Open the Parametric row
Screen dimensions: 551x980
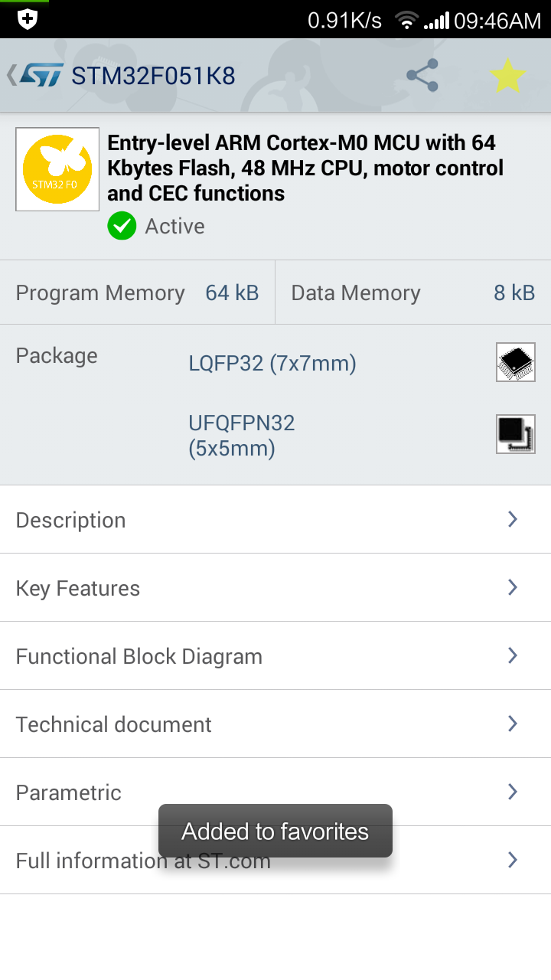(x=275, y=792)
